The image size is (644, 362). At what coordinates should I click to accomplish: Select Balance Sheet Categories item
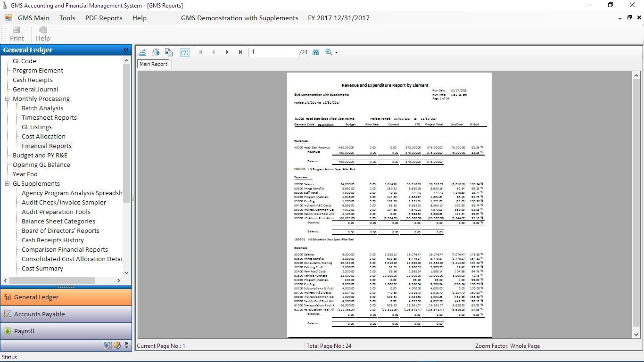click(58, 221)
